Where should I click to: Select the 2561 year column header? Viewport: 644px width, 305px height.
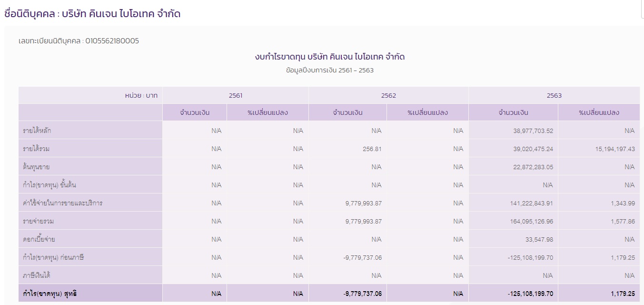coord(236,95)
